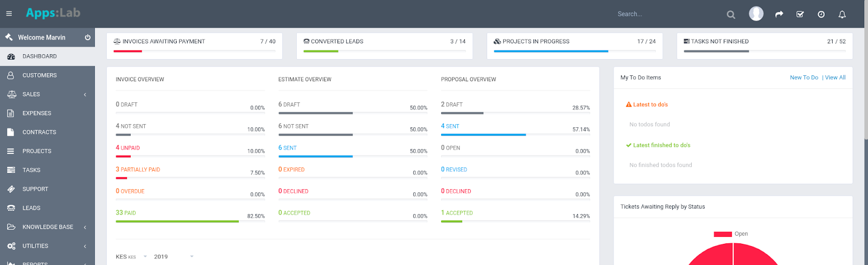
Task: Open the timesheet clock icon
Action: pyautogui.click(x=821, y=14)
